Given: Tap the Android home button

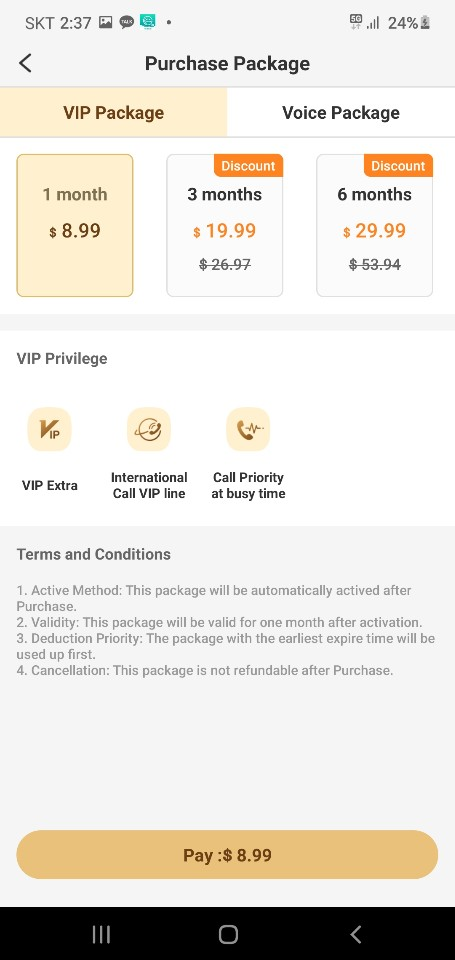Looking at the screenshot, I should (228, 934).
